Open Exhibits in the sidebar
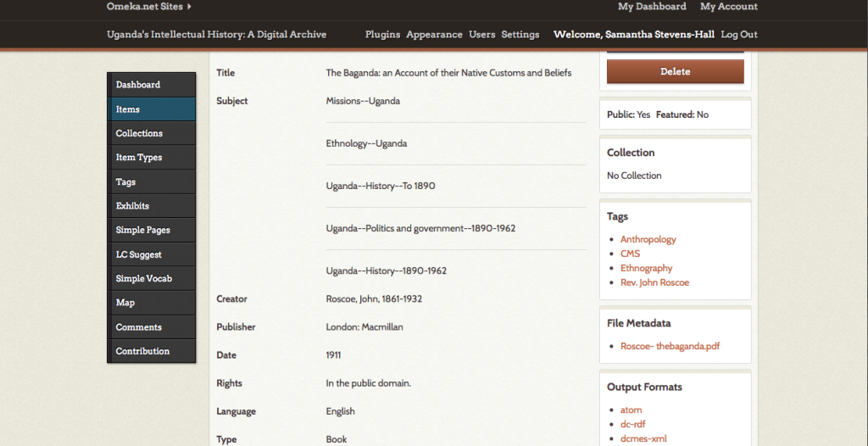 [132, 206]
